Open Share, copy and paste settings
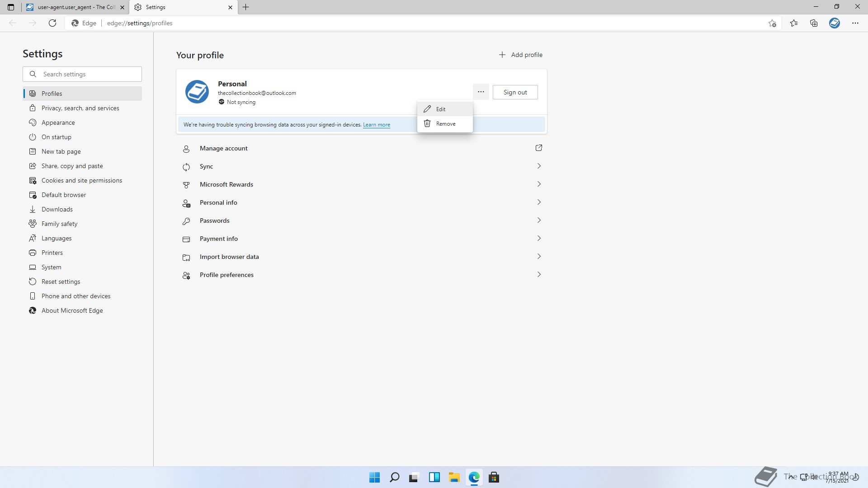The width and height of the screenshot is (868, 488). coord(82,166)
